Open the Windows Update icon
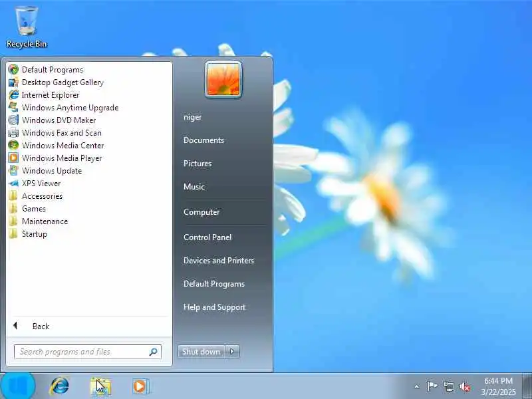Image resolution: width=532 pixels, height=399 pixels. (13, 170)
